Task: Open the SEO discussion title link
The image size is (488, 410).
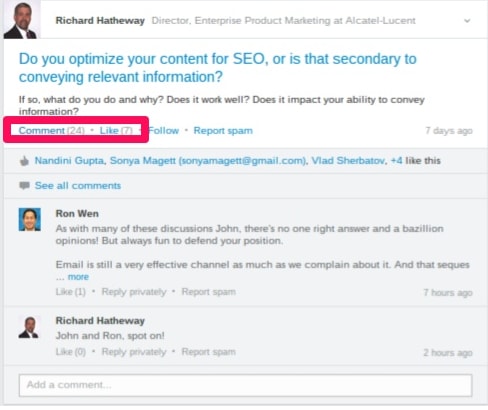Action: click(x=218, y=68)
